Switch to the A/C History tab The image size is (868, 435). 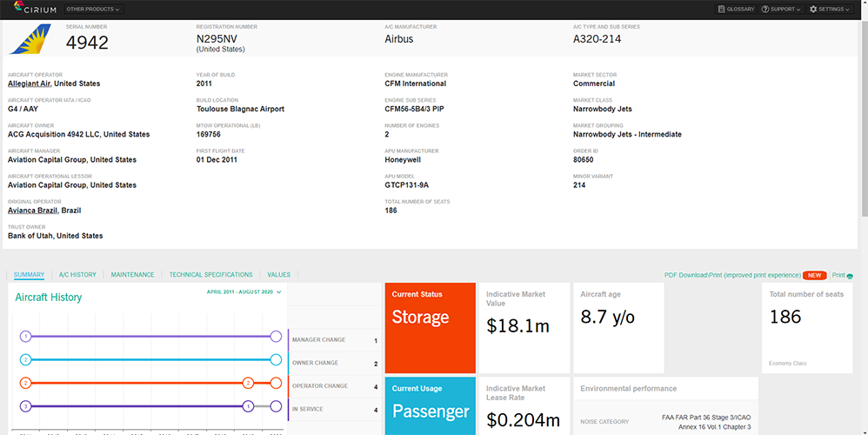coord(77,275)
